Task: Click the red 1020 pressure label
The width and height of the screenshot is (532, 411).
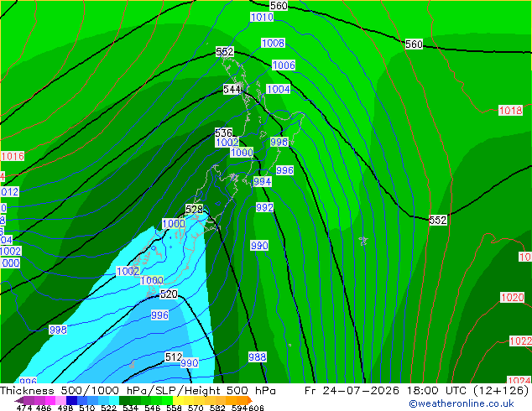Action: click(x=513, y=298)
